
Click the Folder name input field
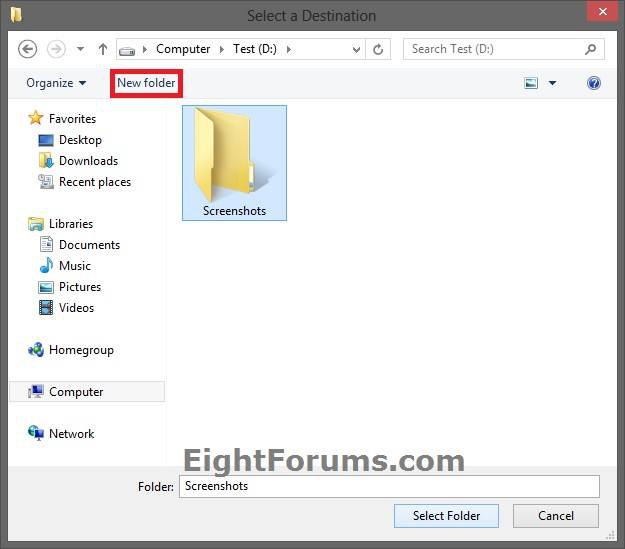coord(389,486)
